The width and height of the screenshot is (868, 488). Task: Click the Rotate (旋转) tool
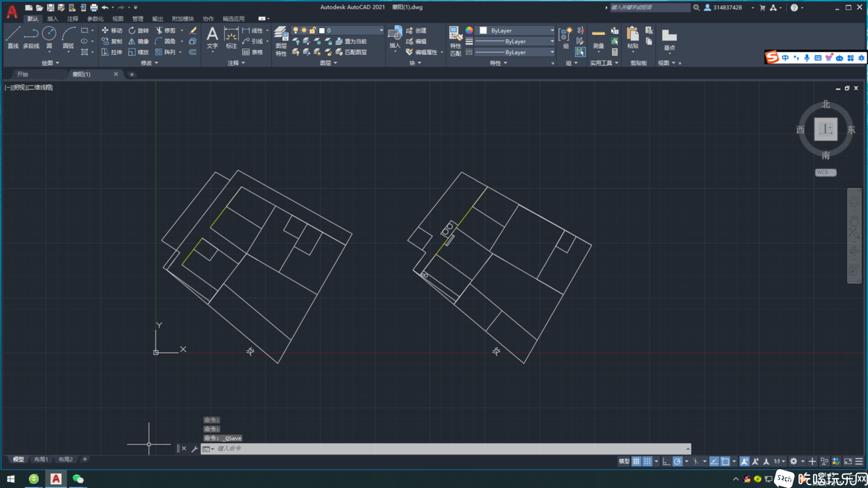[x=138, y=30]
